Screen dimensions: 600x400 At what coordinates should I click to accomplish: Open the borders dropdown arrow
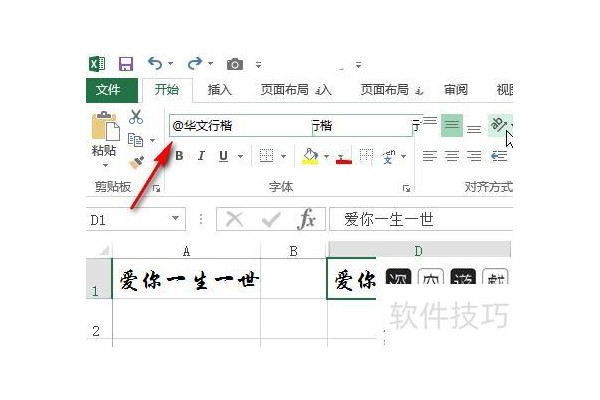point(284,156)
